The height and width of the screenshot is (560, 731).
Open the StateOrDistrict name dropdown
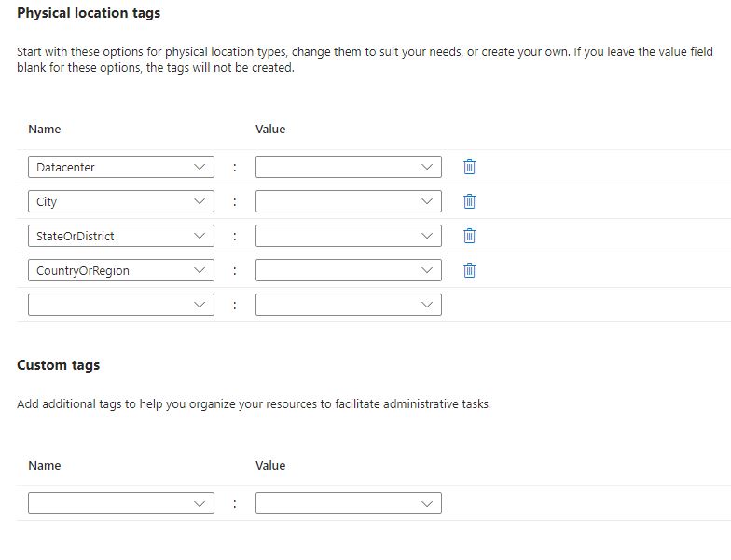click(120, 236)
